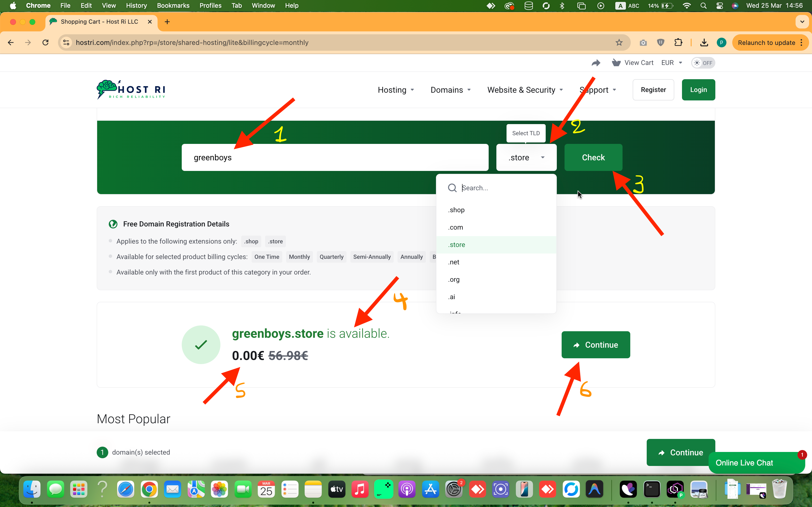Open the Online Live Chat widget

click(744, 463)
